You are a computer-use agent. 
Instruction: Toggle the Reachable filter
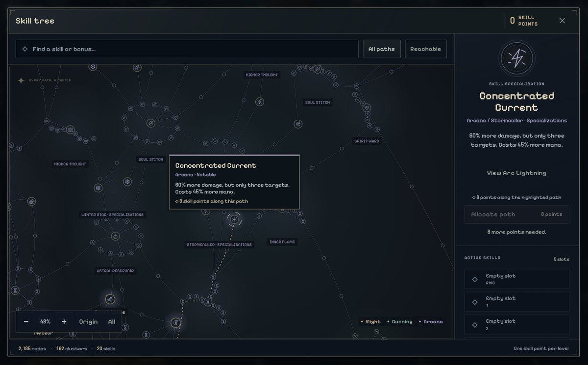click(425, 49)
